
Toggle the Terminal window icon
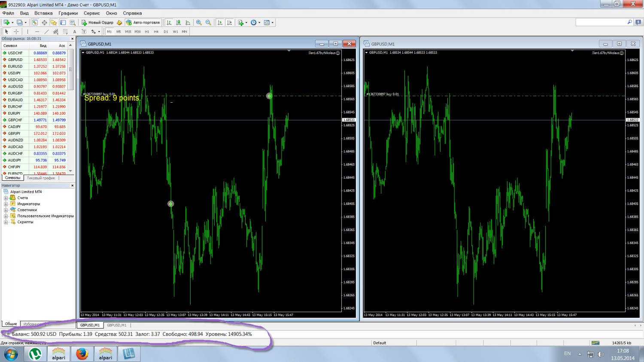tap(63, 22)
